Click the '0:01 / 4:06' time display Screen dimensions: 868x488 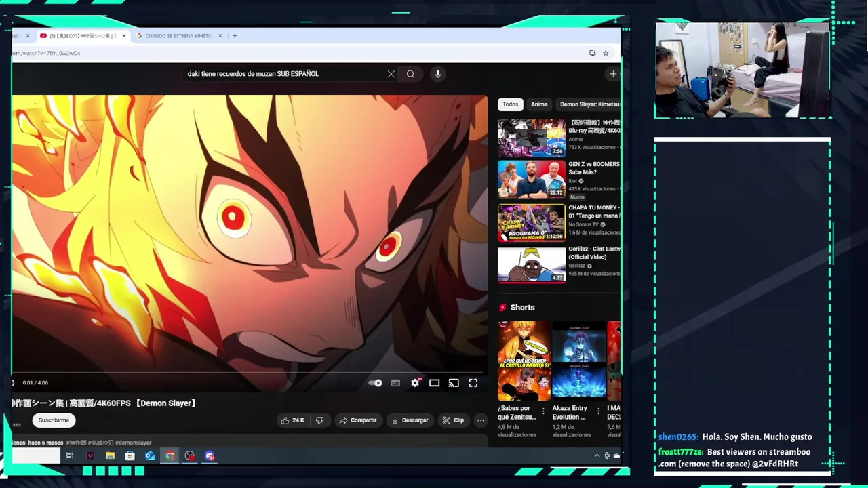(x=35, y=383)
